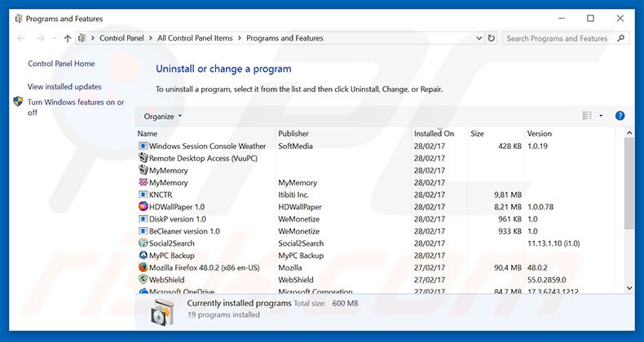Click the Social2Search program icon

click(143, 243)
